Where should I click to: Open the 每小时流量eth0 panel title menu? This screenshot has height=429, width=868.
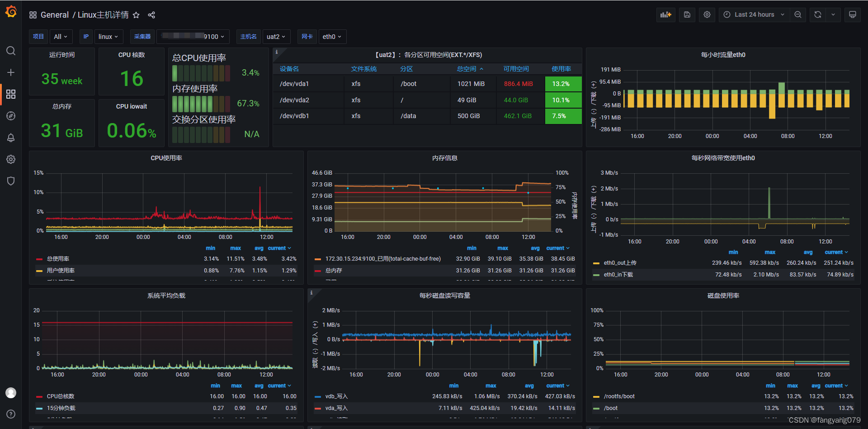click(723, 55)
